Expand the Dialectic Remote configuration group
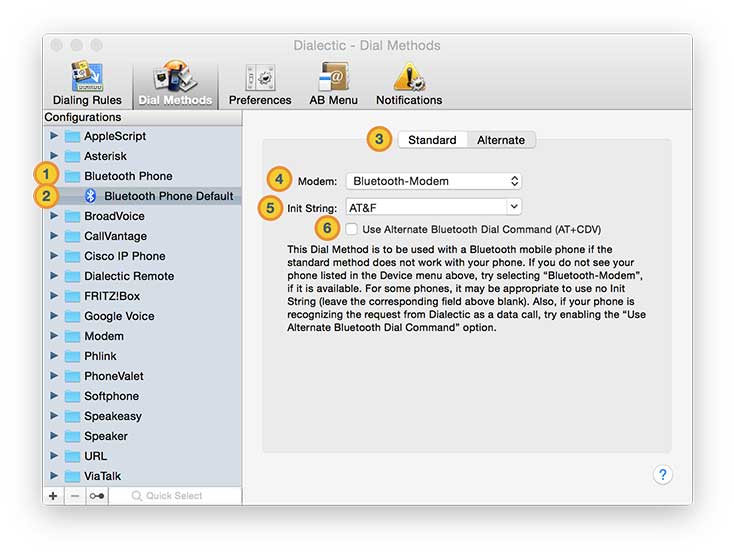734x555 pixels. (x=54, y=276)
